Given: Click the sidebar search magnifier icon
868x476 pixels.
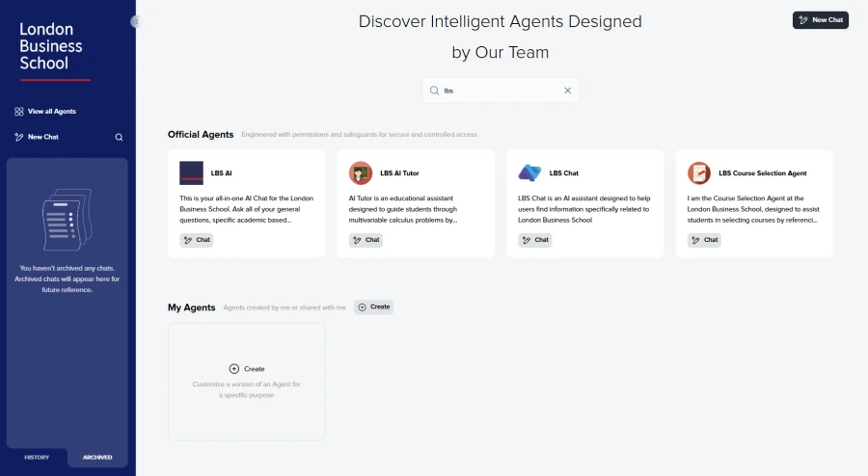Looking at the screenshot, I should pyautogui.click(x=120, y=137).
